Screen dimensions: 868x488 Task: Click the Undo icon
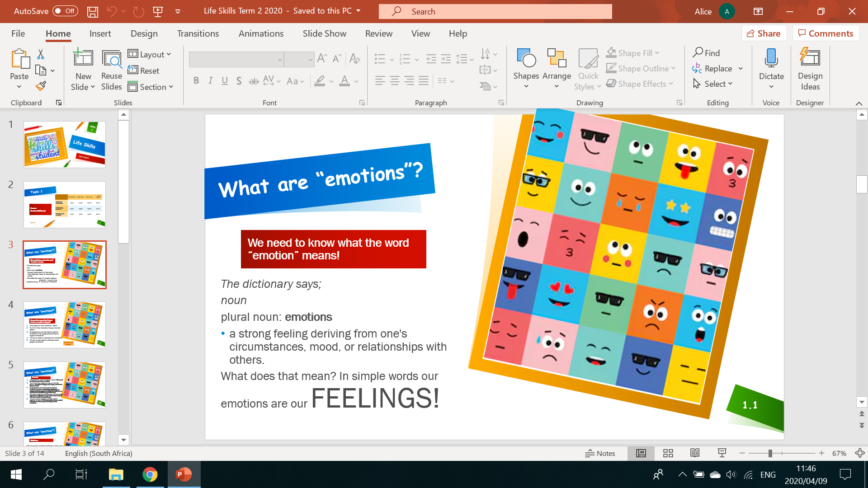pos(112,12)
